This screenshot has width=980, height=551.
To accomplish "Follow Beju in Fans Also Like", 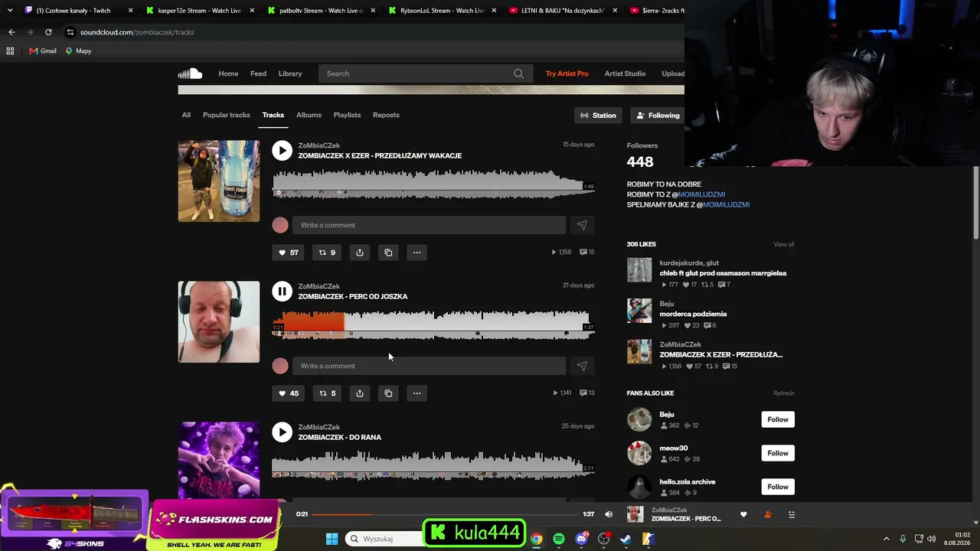I will [778, 419].
